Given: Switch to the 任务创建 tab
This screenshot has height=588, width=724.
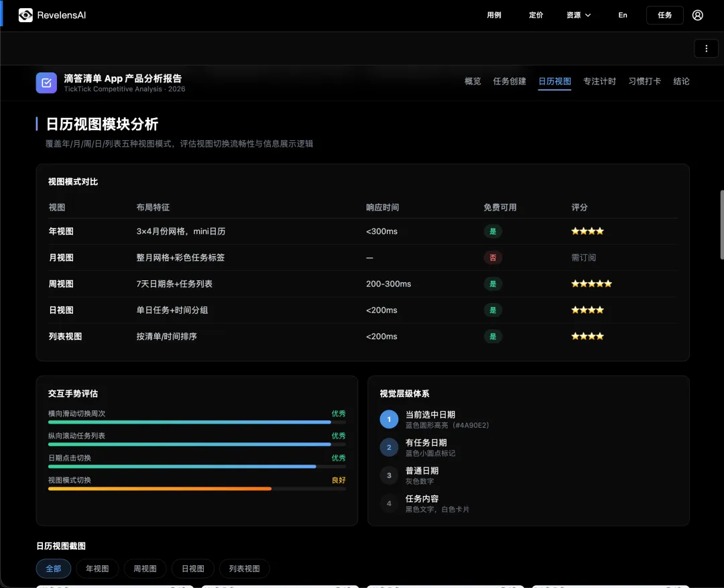Looking at the screenshot, I should pyautogui.click(x=509, y=81).
